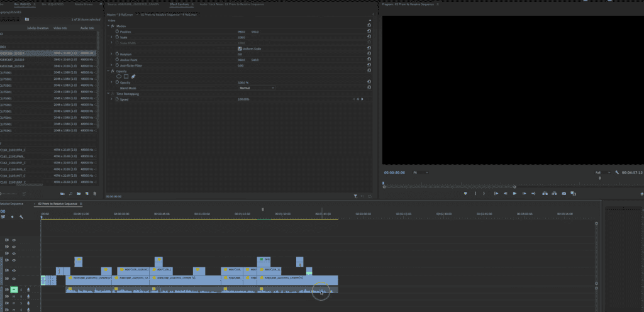Toggle the Uniform Scale checkbox
The image size is (644, 312).
click(240, 48)
